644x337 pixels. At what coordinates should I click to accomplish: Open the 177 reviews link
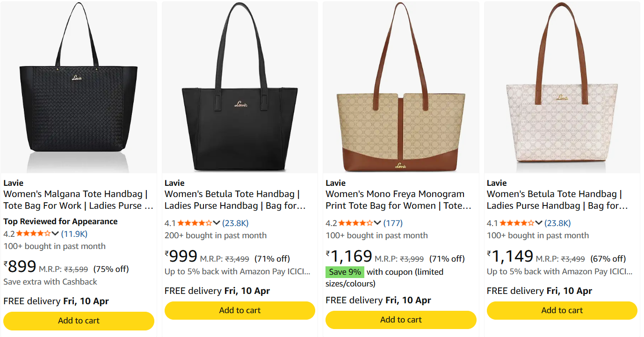pyautogui.click(x=393, y=223)
